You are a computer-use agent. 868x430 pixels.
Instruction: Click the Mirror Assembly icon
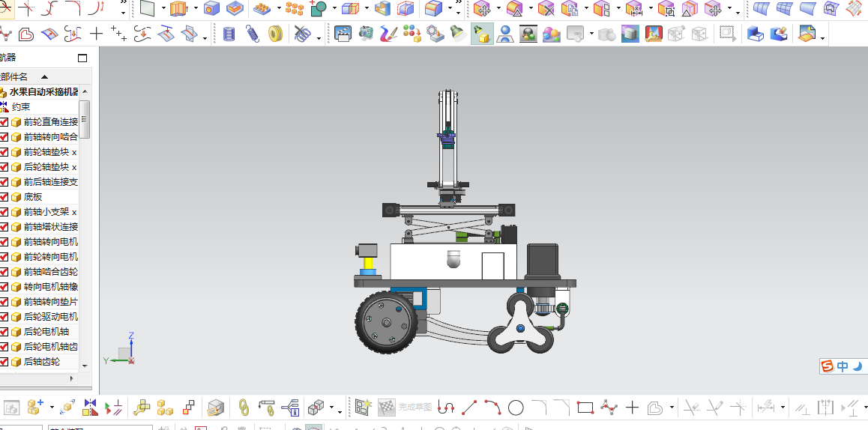click(x=90, y=408)
